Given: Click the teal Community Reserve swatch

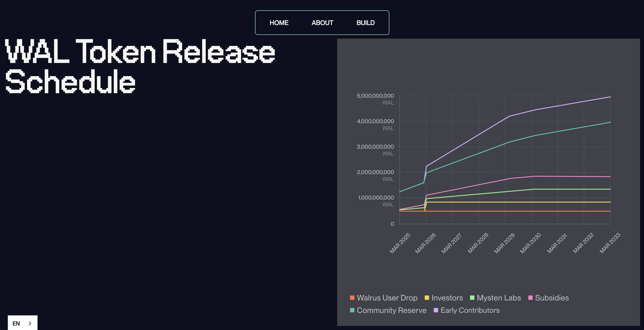Looking at the screenshot, I should click(352, 310).
